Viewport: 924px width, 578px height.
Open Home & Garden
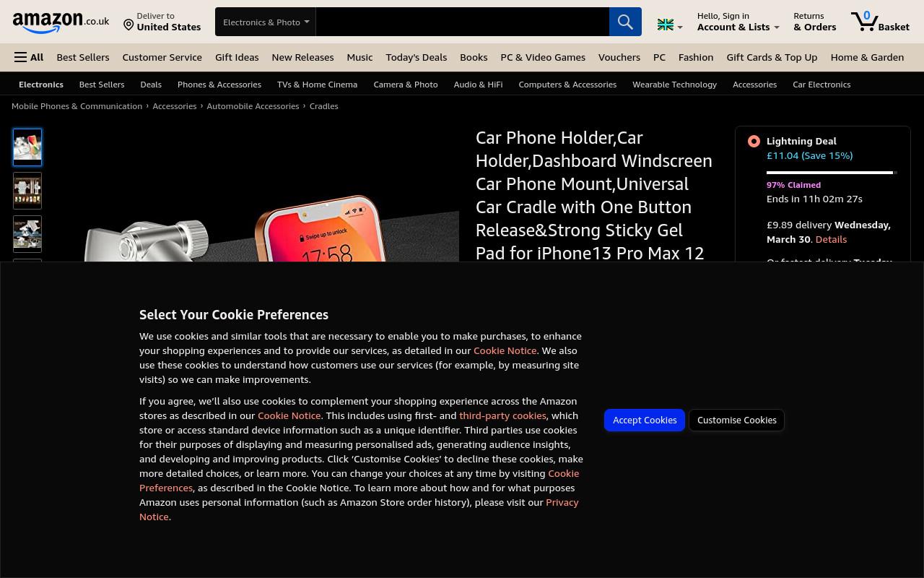(x=867, y=57)
